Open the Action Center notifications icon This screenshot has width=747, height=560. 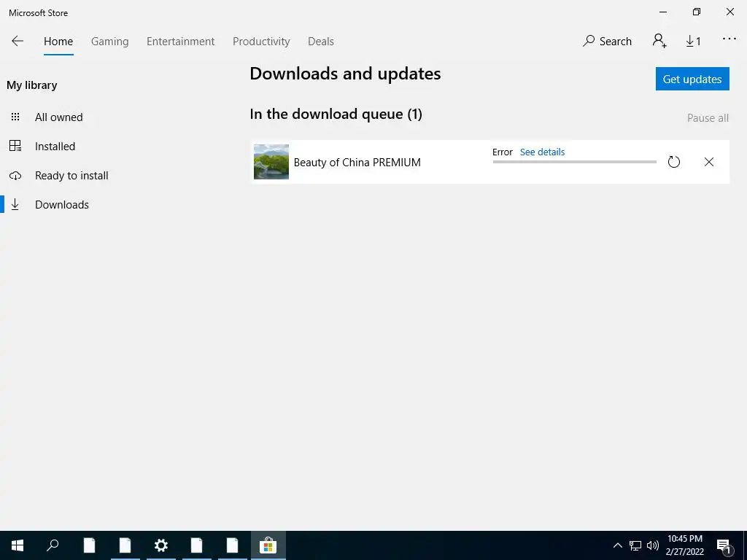point(724,545)
